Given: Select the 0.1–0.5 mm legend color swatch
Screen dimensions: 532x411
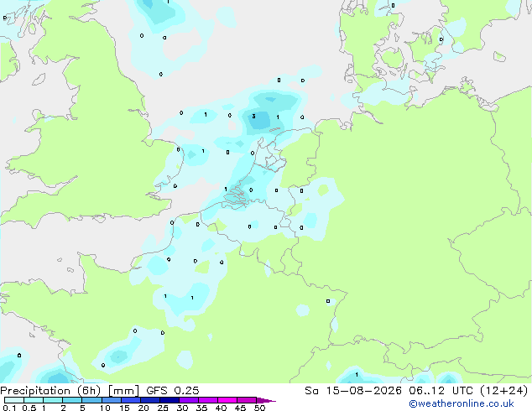Looking at the screenshot, I should [x=14, y=400].
